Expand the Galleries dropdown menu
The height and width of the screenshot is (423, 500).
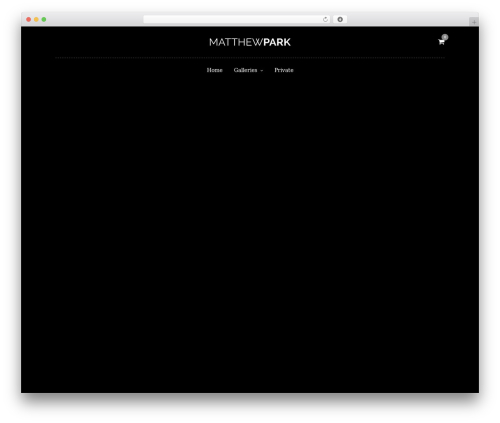(x=248, y=70)
